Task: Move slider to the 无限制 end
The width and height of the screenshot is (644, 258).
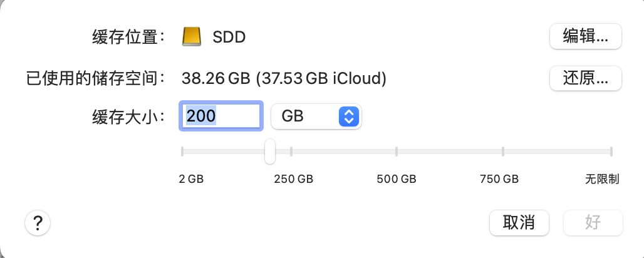Action: pos(610,151)
